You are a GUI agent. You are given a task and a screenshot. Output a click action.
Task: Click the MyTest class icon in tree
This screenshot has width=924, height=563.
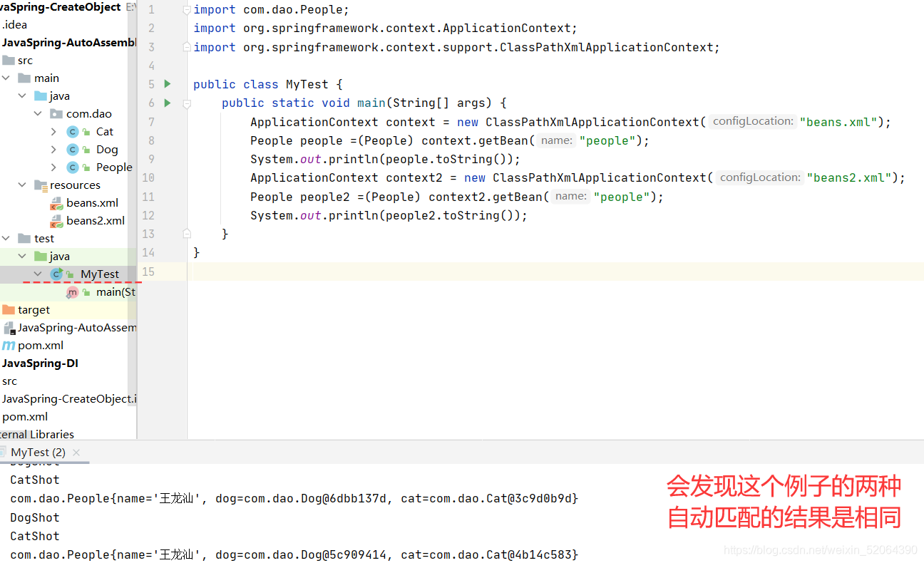[x=56, y=274]
